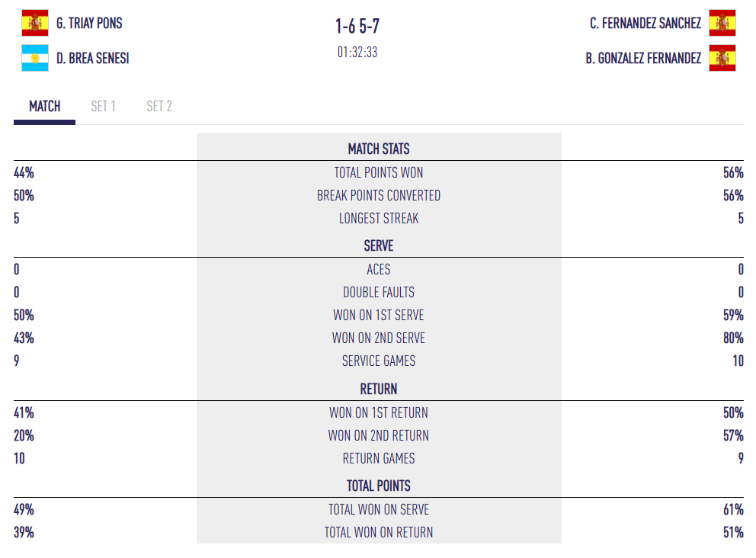Screen dimensions: 756x558
Task: Select C. Fernandez Sanchez player name
Action: pos(645,24)
